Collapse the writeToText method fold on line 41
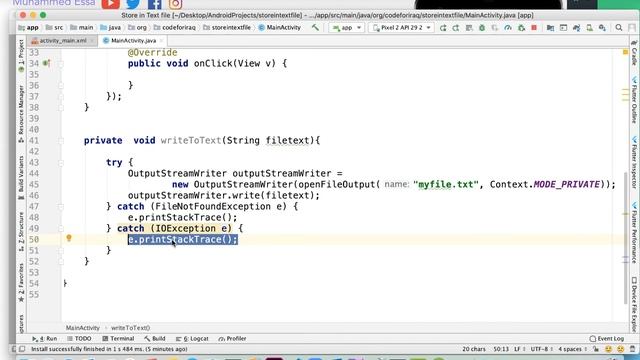 coord(61,141)
